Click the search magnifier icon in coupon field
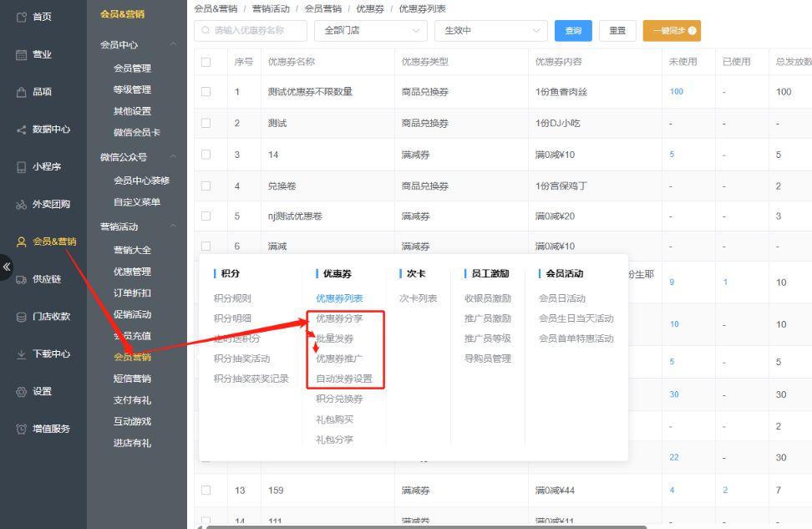The width and height of the screenshot is (812, 529). 206,31
